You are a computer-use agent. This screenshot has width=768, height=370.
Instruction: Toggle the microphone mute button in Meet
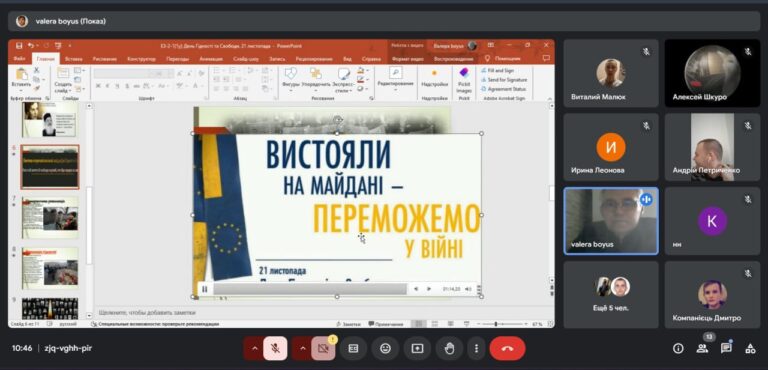275,348
